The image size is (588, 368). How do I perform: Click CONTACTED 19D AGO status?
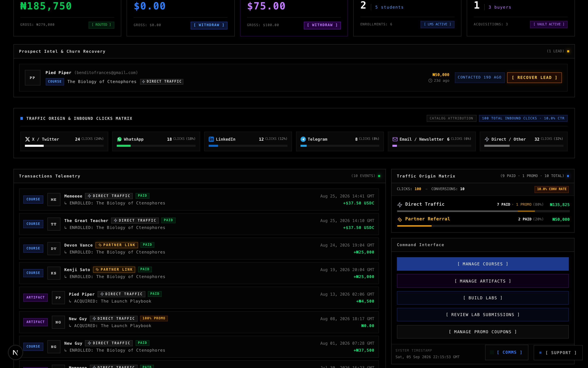479,77
